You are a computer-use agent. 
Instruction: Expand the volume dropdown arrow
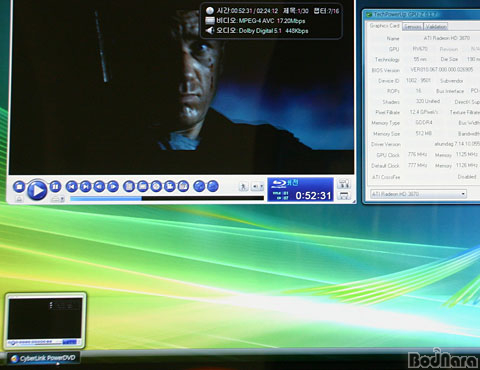point(262,187)
